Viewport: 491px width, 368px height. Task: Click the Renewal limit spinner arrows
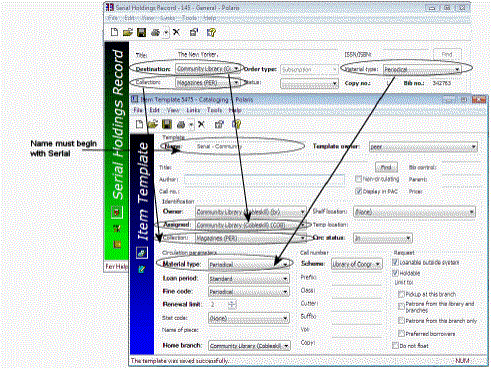232,304
